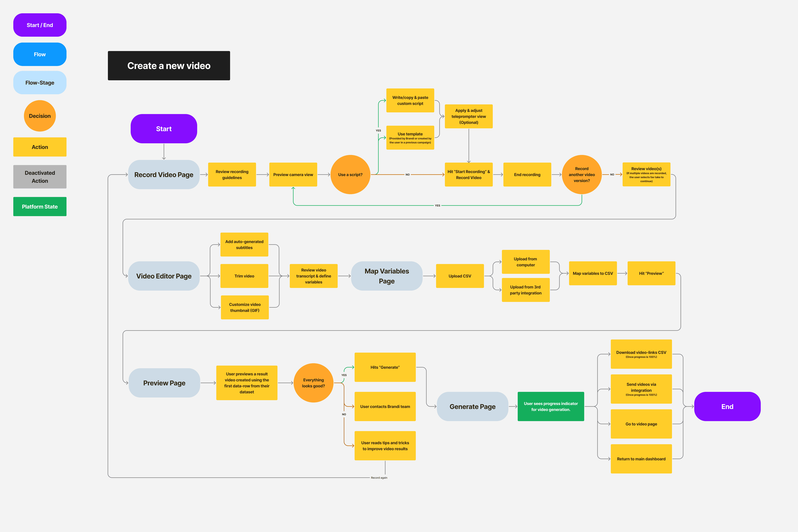Select 'Add auto-generated subtitles' box

(244, 245)
